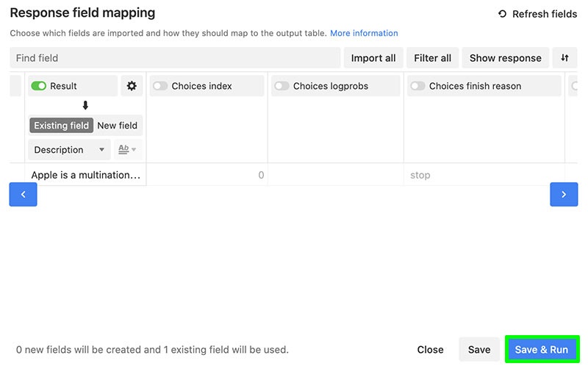Click into the Find field search box
588x366 pixels.
(x=175, y=58)
